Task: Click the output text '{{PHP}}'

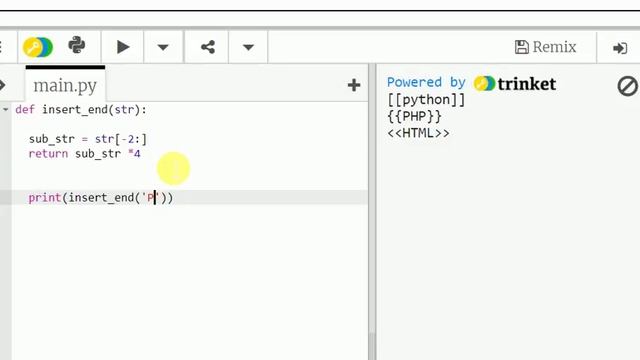Action: 414,116
